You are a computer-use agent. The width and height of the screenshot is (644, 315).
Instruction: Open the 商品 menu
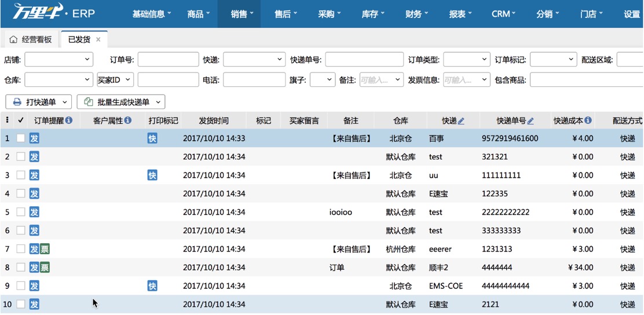point(199,14)
